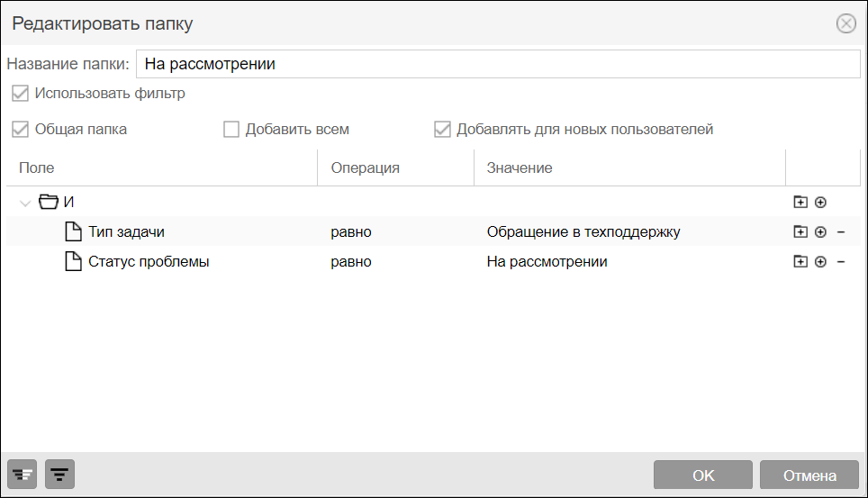Click the funnel filter icon at bottom

59,475
